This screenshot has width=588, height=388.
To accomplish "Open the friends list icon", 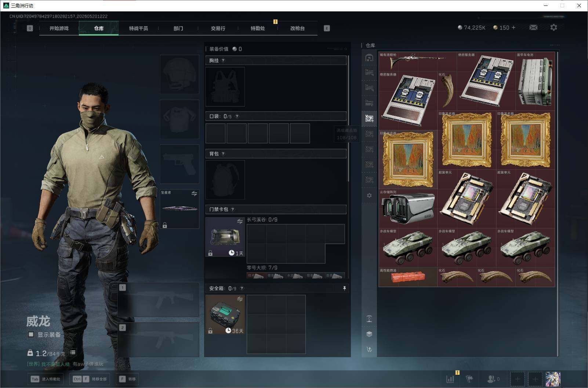I will pos(493,379).
